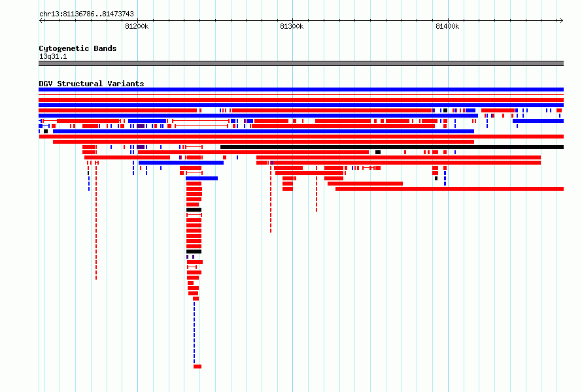Select the blue bar topping the stacked red column
The image size is (582, 392).
click(x=201, y=178)
